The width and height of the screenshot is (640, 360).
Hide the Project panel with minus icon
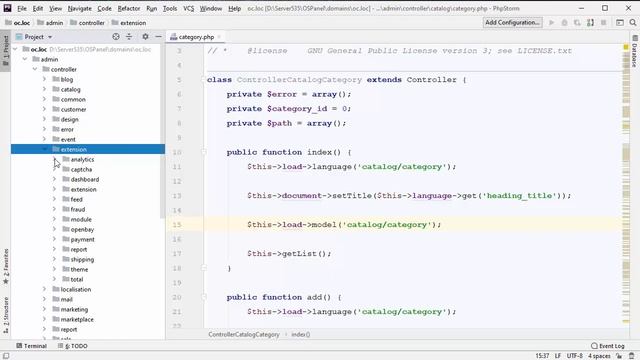158,37
